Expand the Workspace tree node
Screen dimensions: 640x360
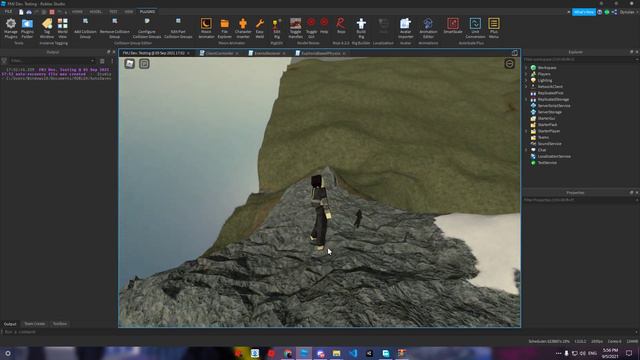pyautogui.click(x=526, y=68)
